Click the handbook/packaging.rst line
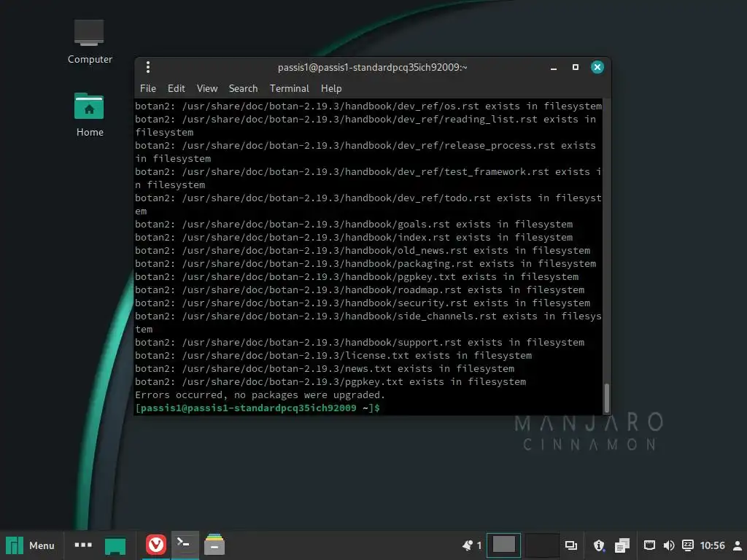 [365, 263]
